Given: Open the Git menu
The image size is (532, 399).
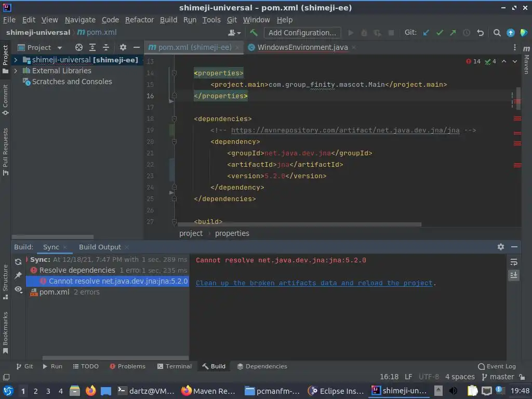Looking at the screenshot, I should coord(232,20).
